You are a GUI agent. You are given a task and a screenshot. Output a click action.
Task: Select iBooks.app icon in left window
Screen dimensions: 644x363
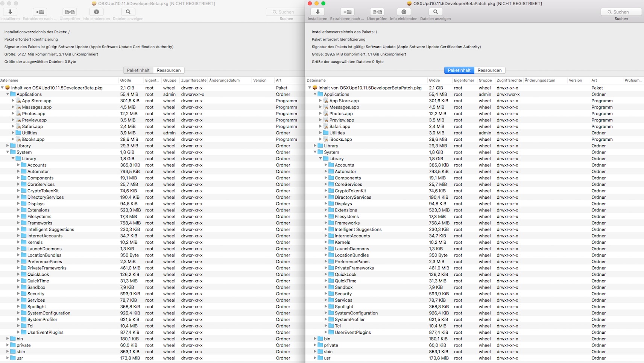coord(18,139)
